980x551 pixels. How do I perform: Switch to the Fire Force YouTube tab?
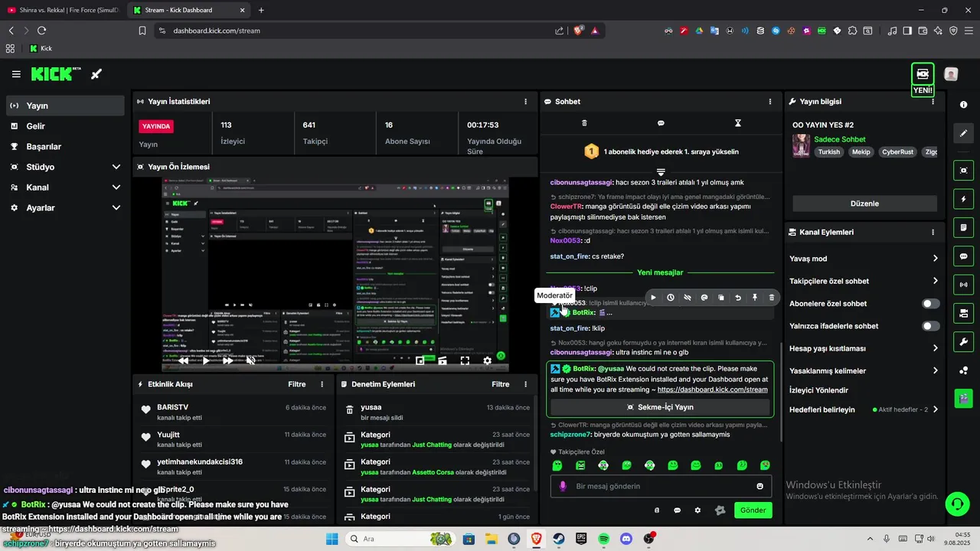click(x=62, y=10)
